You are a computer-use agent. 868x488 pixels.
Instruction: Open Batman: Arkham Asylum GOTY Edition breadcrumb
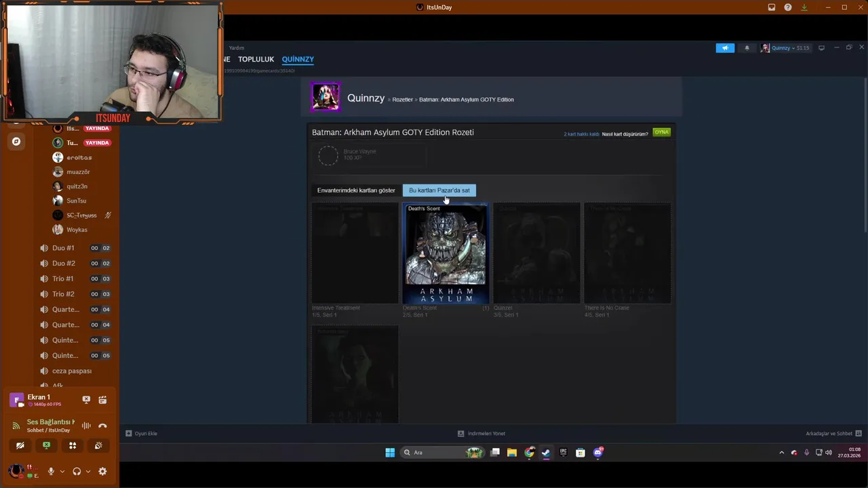[466, 100]
